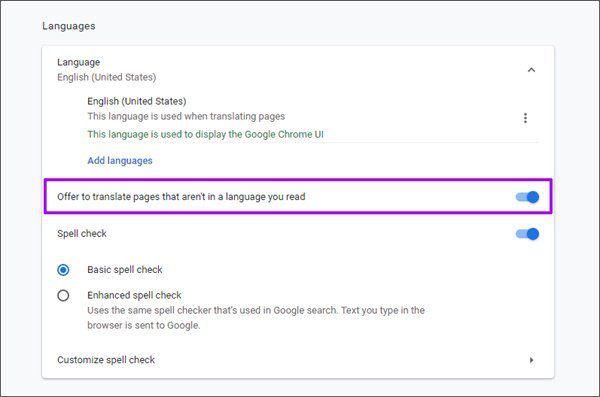
Task: Click the 'Language' heading in the card
Action: (x=78, y=62)
